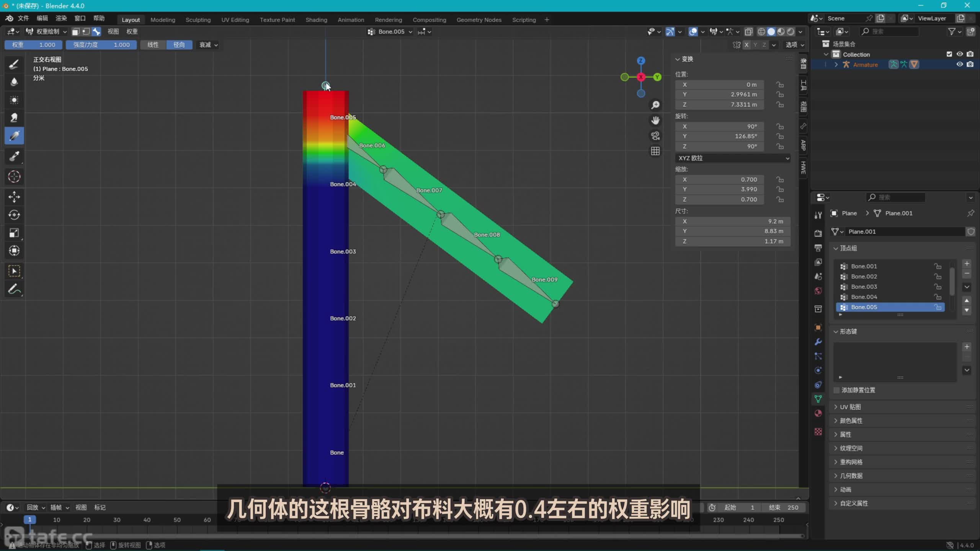Select the Sample Weight eyedropper tool
This screenshot has width=980, height=551.
tap(14, 156)
